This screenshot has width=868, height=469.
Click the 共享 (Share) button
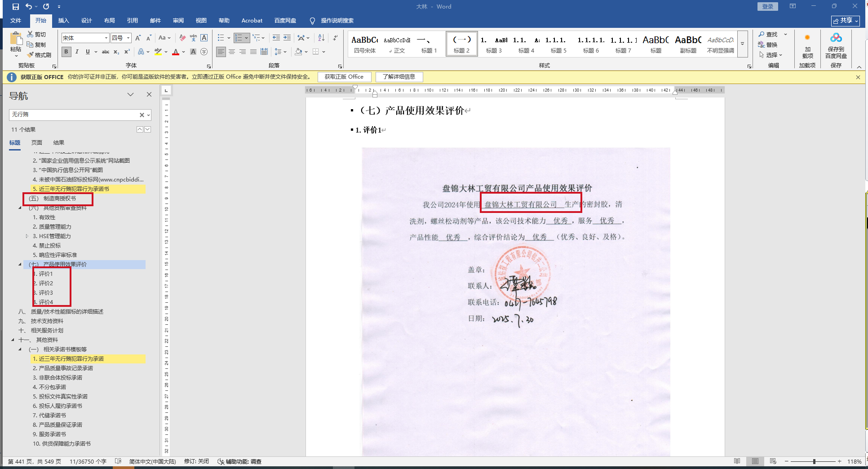845,21
